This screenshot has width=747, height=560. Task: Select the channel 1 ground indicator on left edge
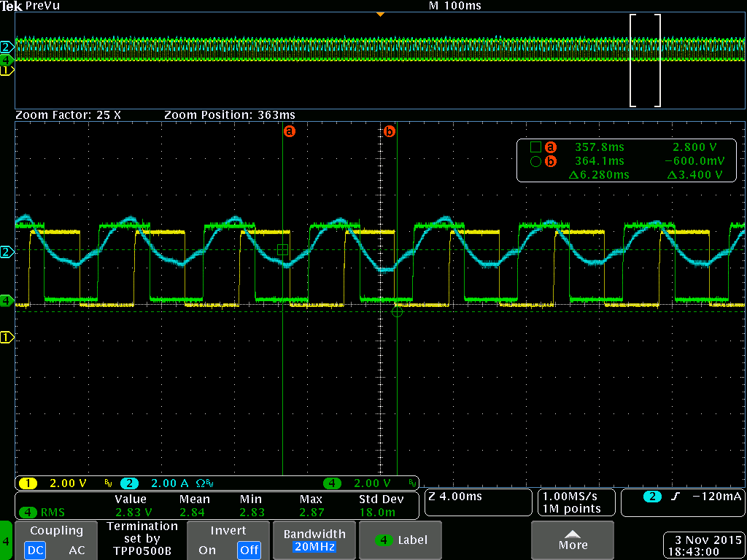click(6, 338)
